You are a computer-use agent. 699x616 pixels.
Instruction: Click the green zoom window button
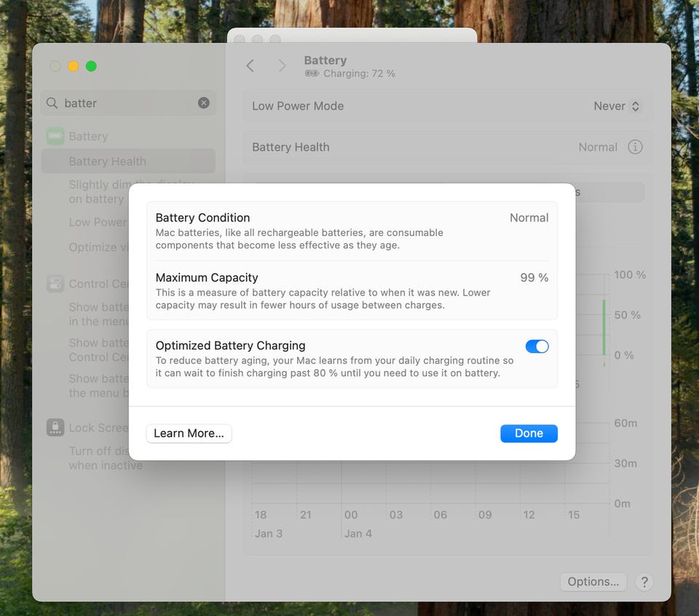[91, 66]
